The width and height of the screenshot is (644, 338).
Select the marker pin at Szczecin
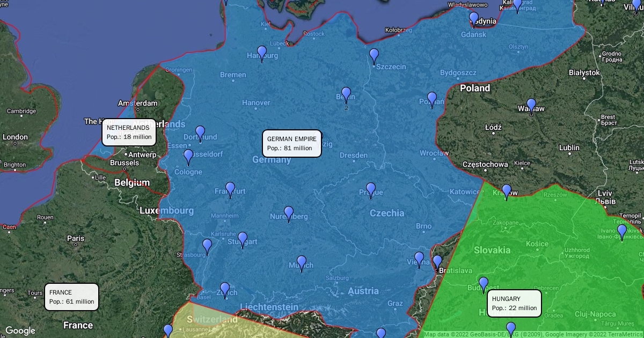pyautogui.click(x=374, y=56)
